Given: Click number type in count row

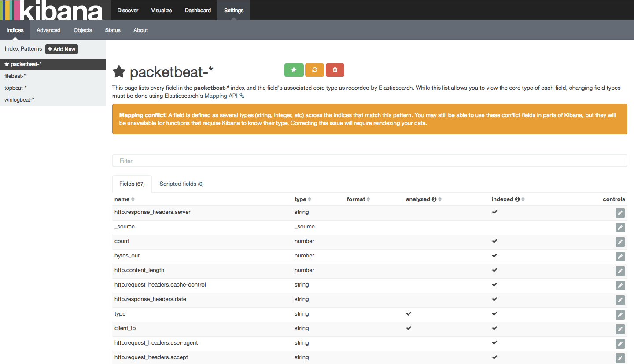Looking at the screenshot, I should coord(304,241).
